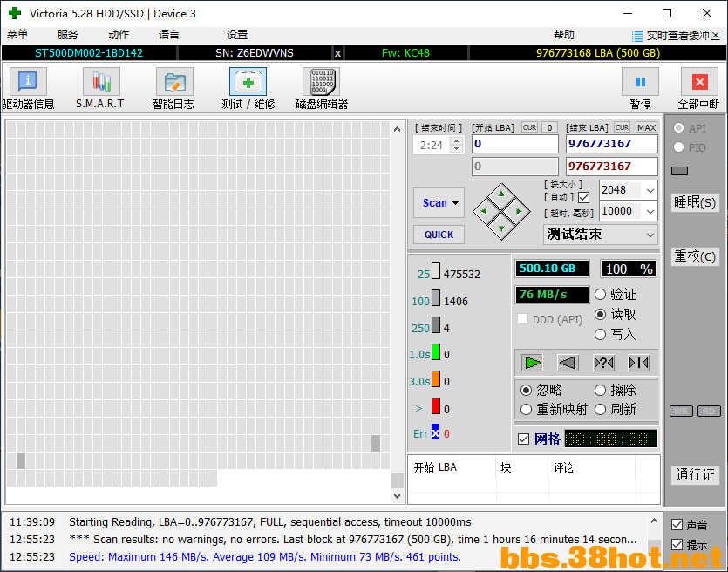The width and height of the screenshot is (728, 572).
Task: Click the Sleep (睡眠) button
Action: 695,202
